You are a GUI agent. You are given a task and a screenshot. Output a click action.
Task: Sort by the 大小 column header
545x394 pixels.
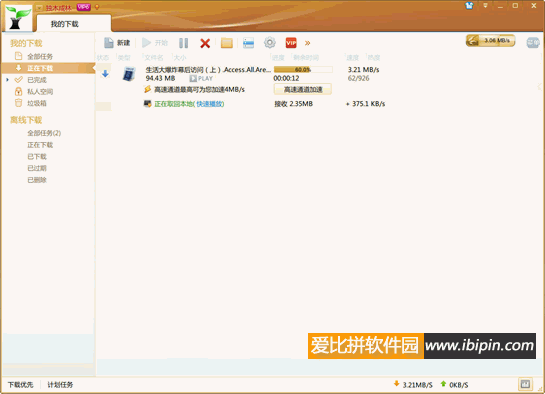[180, 58]
